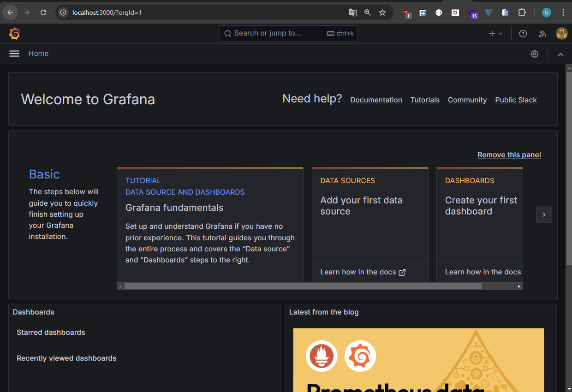Open the purple extension with badge 15
Viewport: 572px width, 392px height.
pyautogui.click(x=473, y=13)
